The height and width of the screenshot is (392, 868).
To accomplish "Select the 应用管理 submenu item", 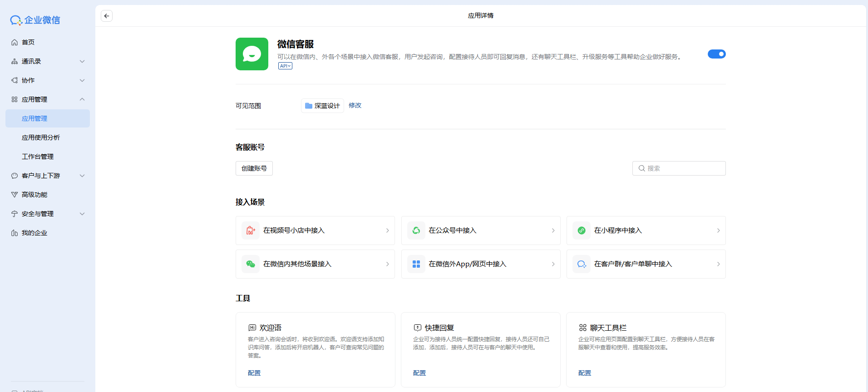I will click(x=48, y=118).
